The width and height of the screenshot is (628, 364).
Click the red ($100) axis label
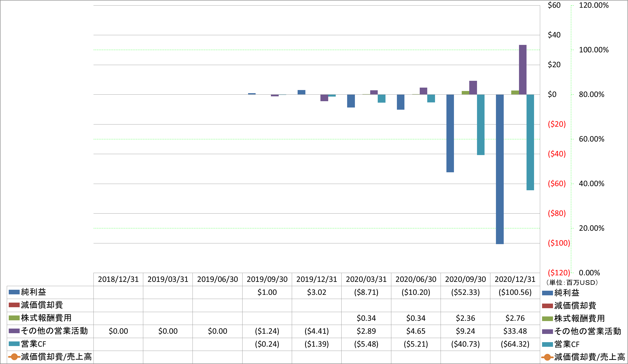559,243
